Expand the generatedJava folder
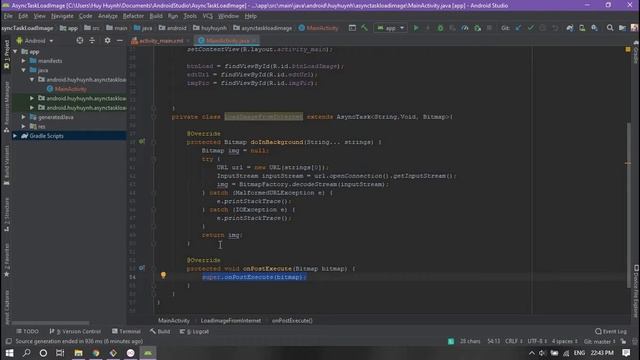The height and width of the screenshot is (360, 640). point(24,117)
